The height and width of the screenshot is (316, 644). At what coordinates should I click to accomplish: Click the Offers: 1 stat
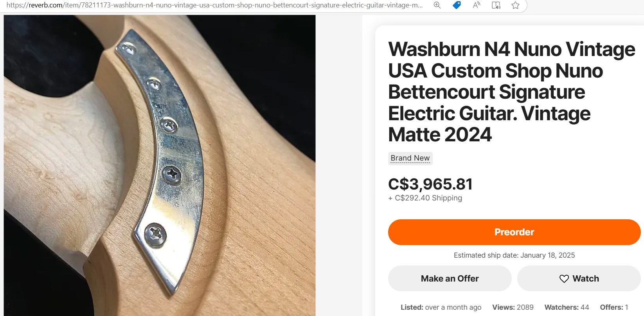point(614,307)
